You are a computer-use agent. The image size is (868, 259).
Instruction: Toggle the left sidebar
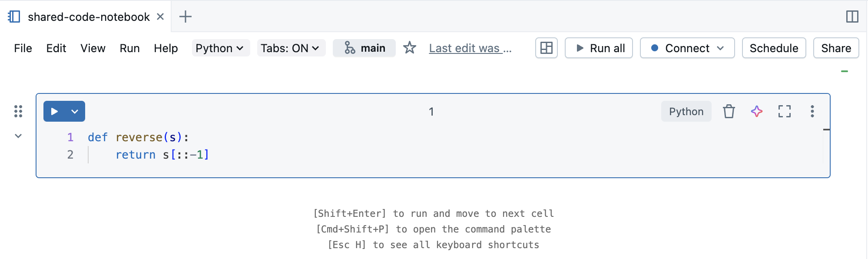[13, 17]
